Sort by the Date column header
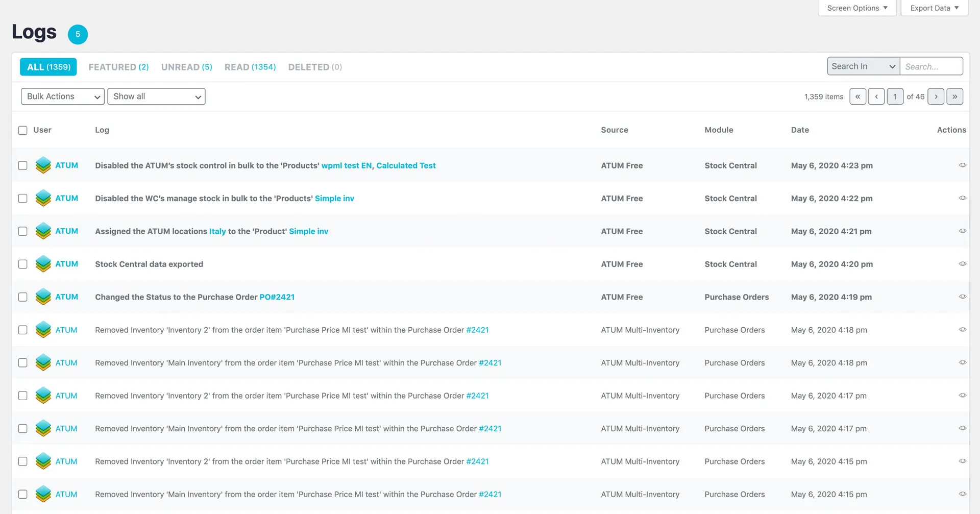The image size is (980, 514). point(800,130)
